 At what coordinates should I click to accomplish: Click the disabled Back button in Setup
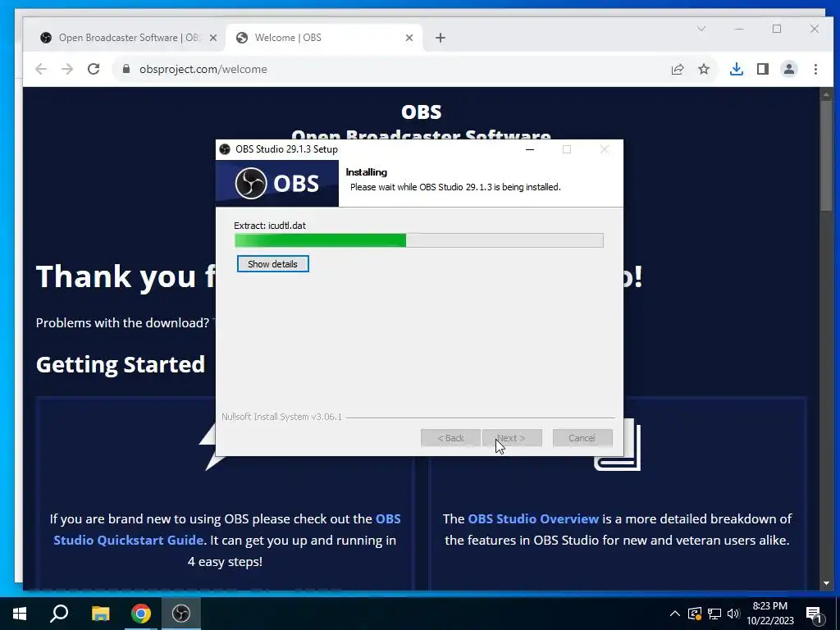tap(450, 438)
